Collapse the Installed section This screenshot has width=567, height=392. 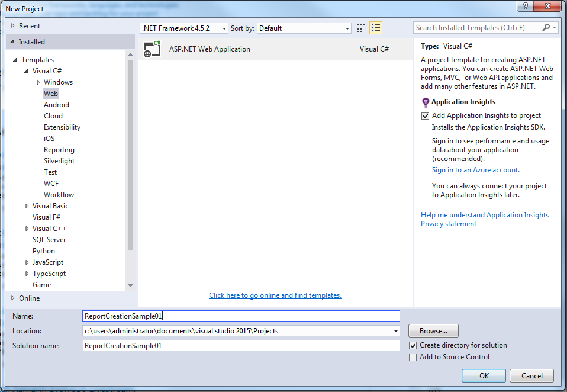pos(12,42)
